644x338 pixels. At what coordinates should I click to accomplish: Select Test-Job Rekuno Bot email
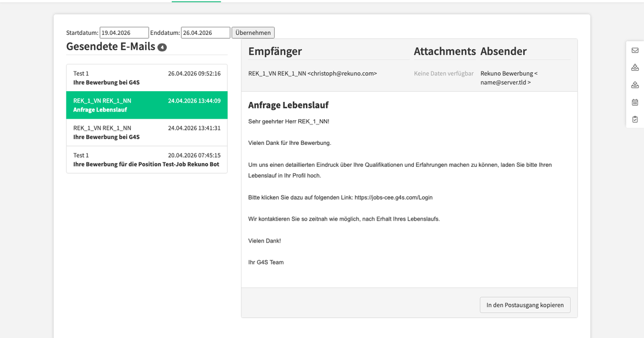[147, 159]
